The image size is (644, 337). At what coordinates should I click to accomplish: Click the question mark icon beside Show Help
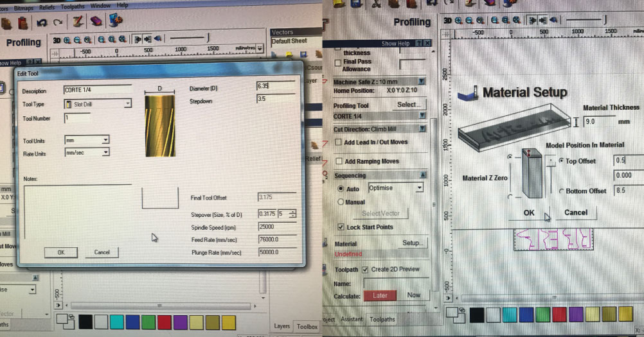coord(418,43)
